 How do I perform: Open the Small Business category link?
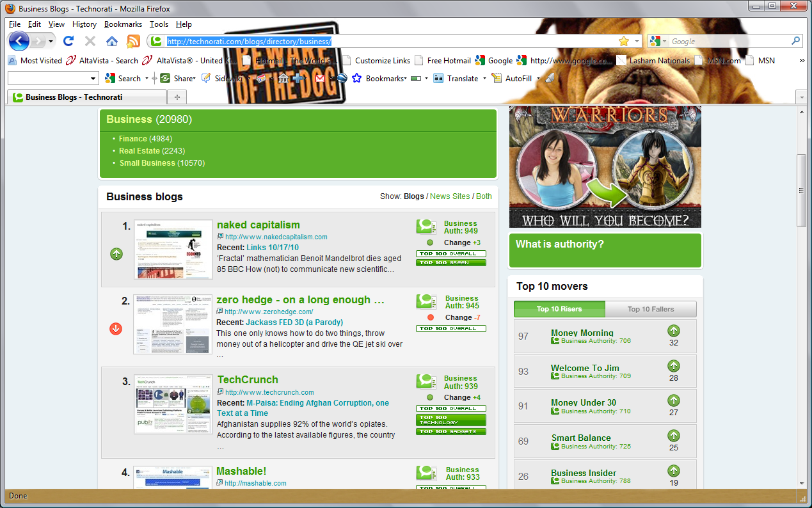[147, 163]
